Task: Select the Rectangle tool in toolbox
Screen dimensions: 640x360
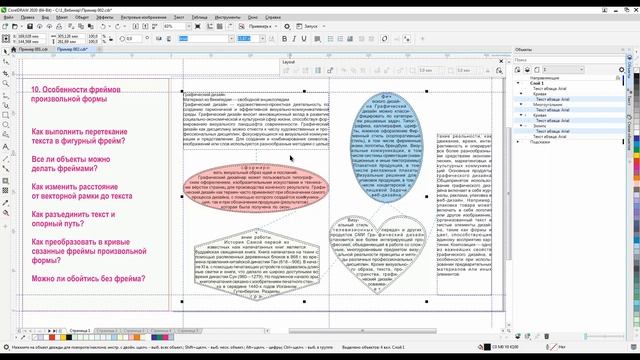Action: 6,115
